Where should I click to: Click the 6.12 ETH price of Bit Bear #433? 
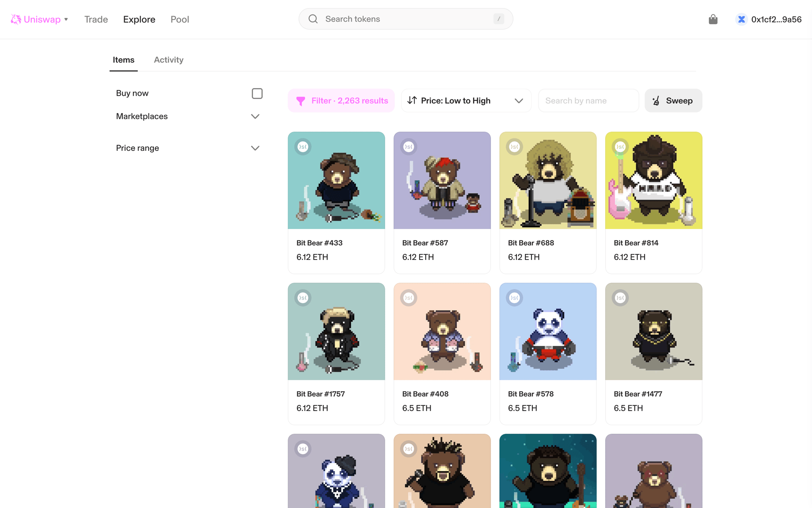point(312,257)
